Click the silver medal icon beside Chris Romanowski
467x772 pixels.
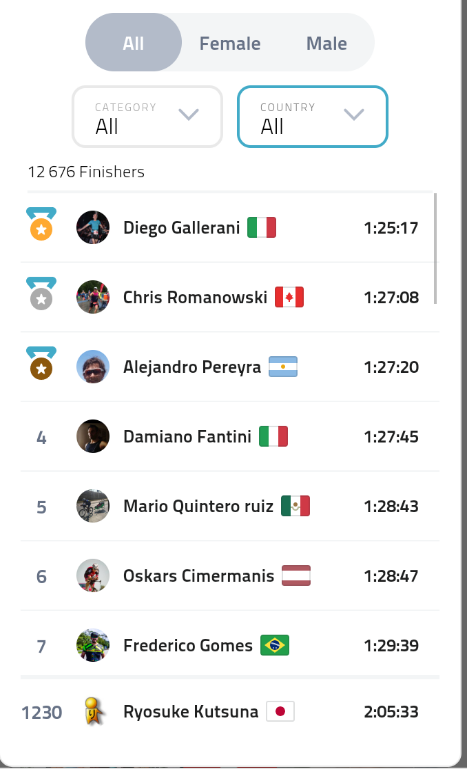click(x=41, y=294)
